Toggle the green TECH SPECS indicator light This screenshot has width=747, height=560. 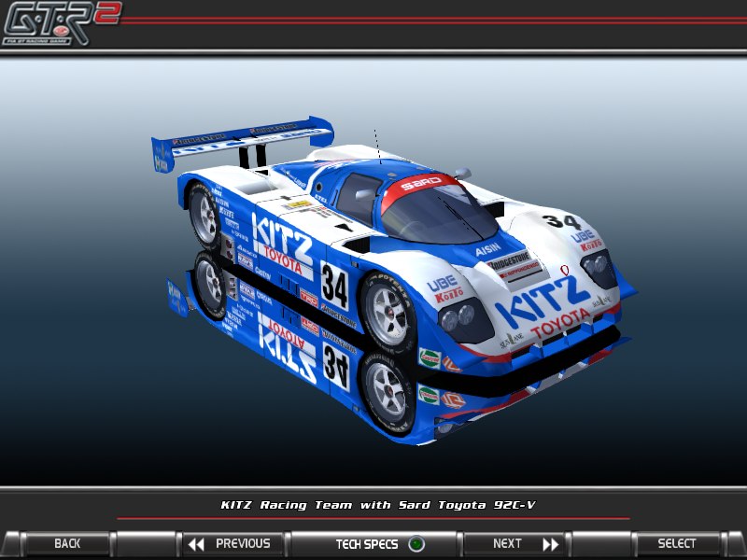pyautogui.click(x=416, y=544)
